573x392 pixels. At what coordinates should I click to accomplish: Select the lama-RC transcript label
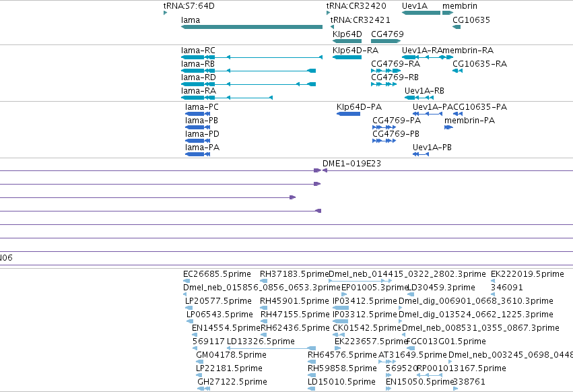(x=198, y=50)
